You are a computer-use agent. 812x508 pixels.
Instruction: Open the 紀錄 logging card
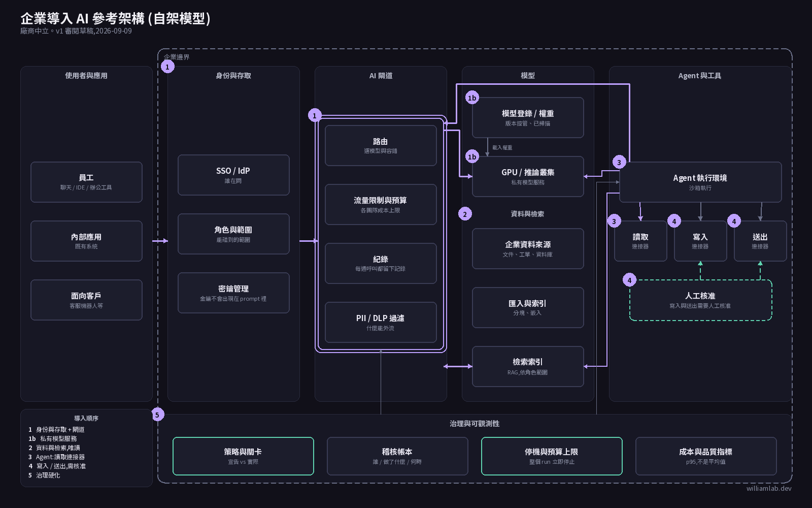[381, 263]
